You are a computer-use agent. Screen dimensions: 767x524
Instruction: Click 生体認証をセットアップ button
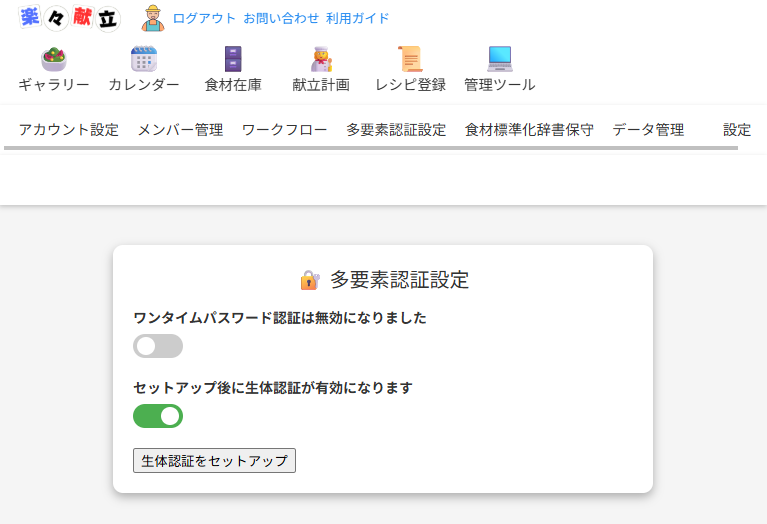[x=214, y=460]
